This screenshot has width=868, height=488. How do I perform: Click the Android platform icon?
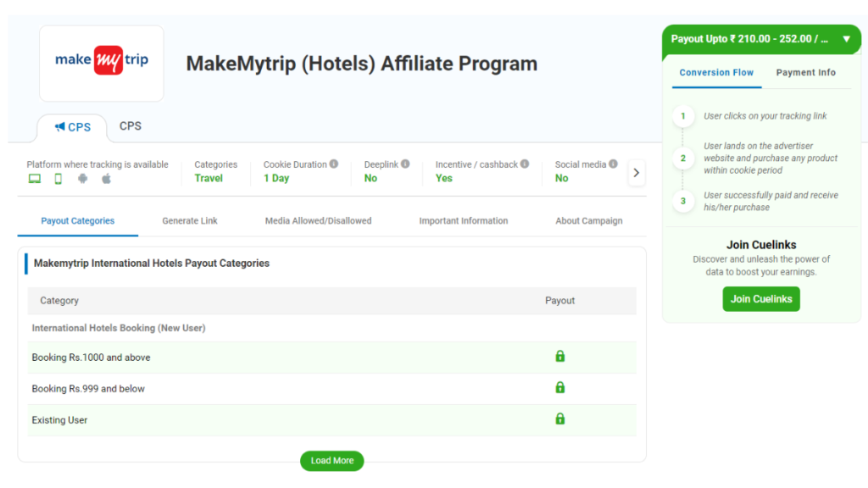click(82, 179)
